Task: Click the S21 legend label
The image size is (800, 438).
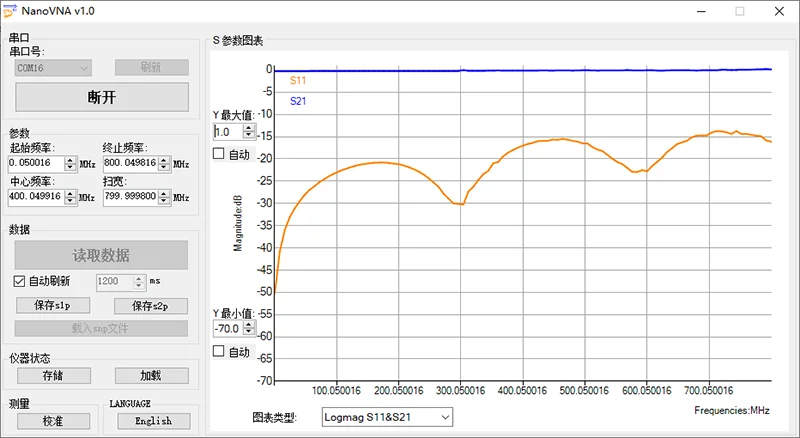Action: coord(298,101)
